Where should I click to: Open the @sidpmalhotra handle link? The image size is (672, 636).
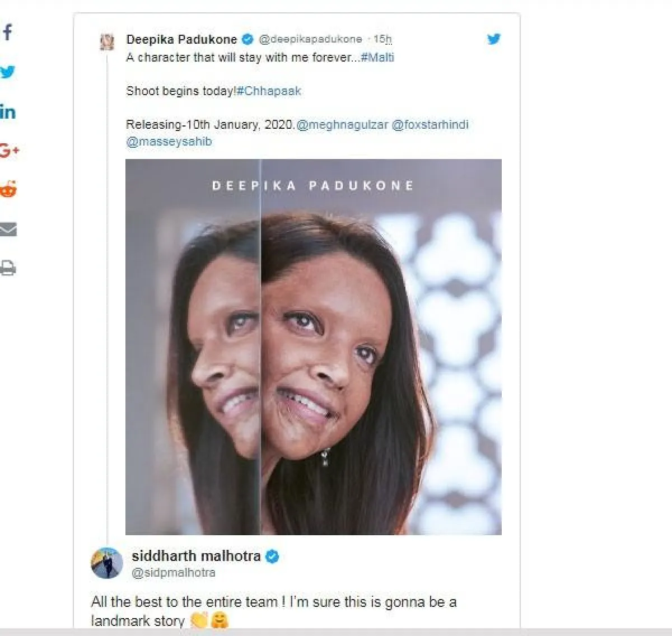point(173,572)
